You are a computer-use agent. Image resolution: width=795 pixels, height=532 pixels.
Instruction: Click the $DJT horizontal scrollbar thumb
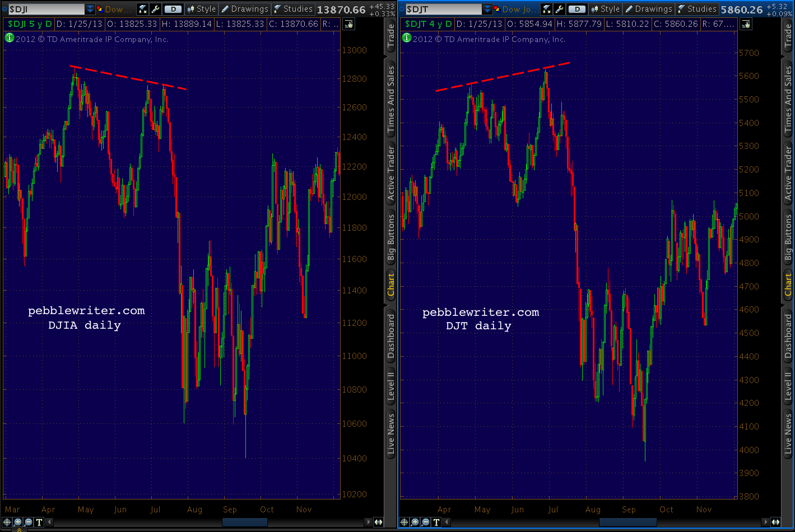coord(627,522)
